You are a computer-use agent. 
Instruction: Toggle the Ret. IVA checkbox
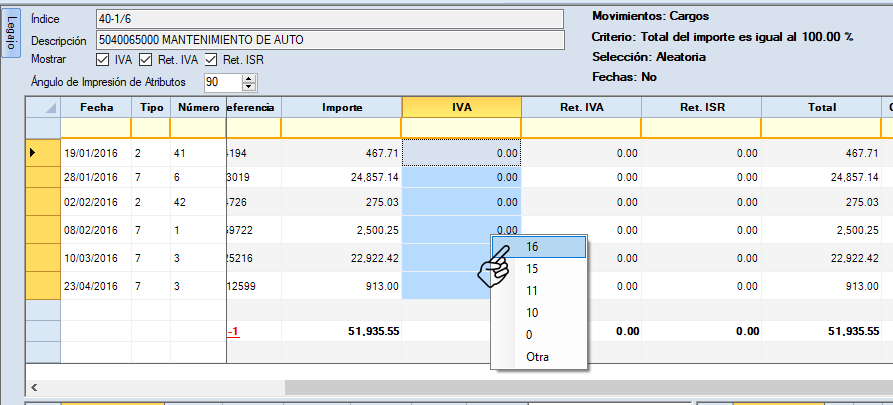click(145, 60)
